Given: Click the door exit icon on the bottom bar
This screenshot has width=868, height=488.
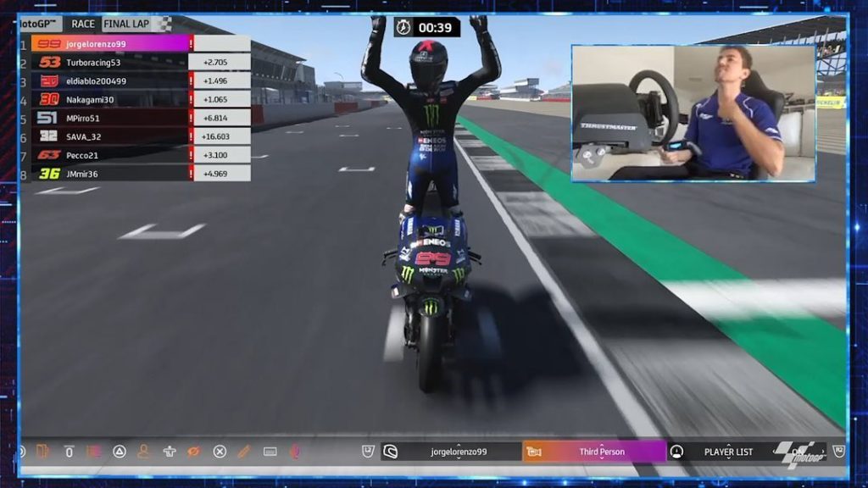Looking at the screenshot, I should [39, 452].
